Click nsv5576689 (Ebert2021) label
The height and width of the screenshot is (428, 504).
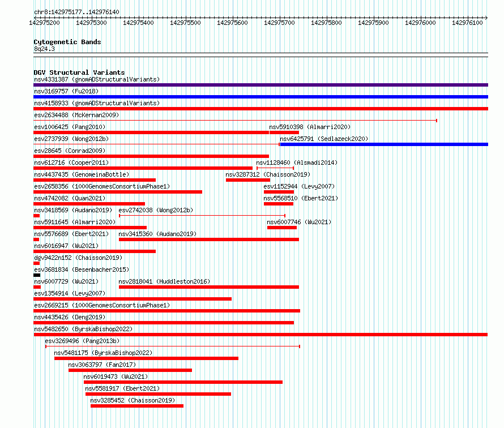[71, 234]
